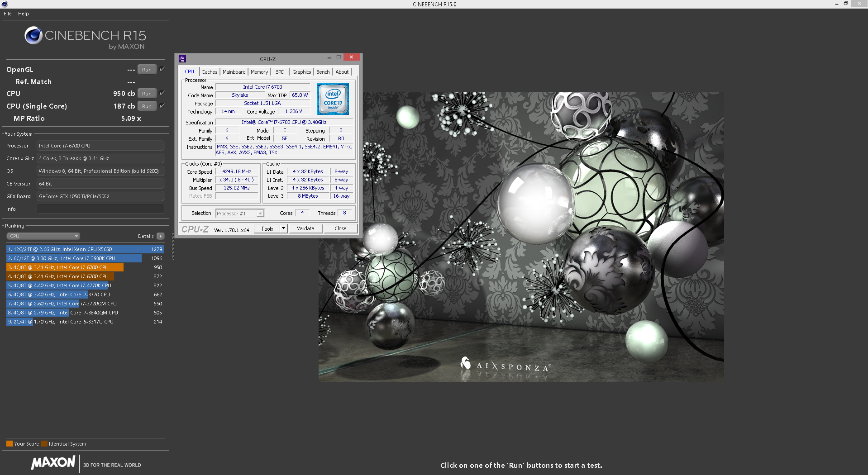
Task: Click the CPU-Z title bar icon
Action: click(182, 59)
